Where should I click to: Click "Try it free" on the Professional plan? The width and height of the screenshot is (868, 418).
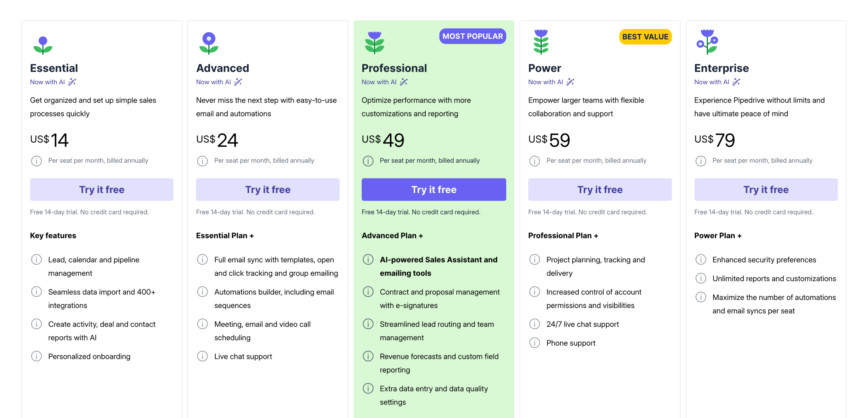pyautogui.click(x=434, y=189)
